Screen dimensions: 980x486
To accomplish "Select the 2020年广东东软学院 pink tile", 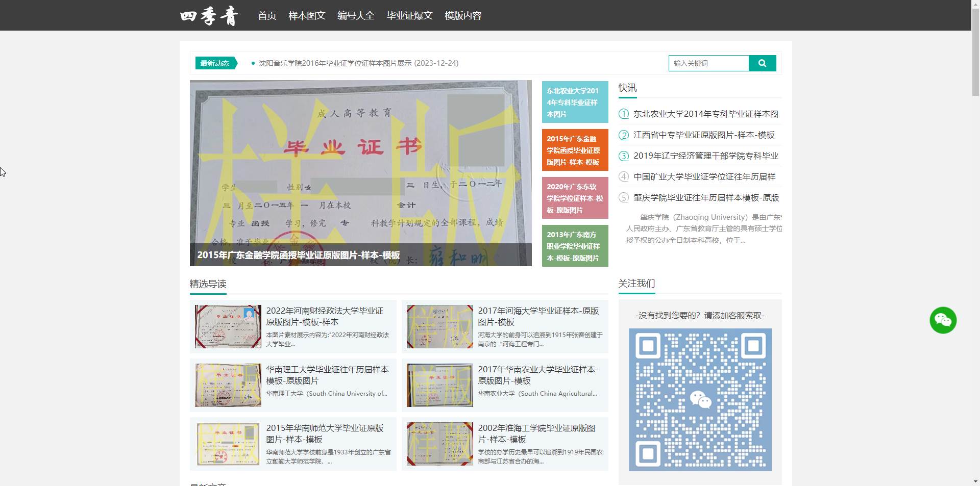I will click(575, 198).
